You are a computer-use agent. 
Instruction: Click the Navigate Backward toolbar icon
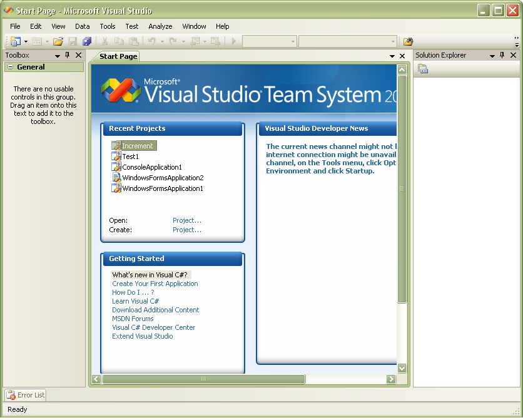[195, 41]
